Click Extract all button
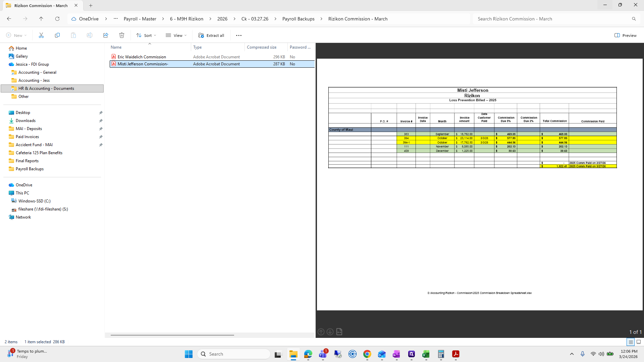The height and width of the screenshot is (362, 644). click(211, 35)
